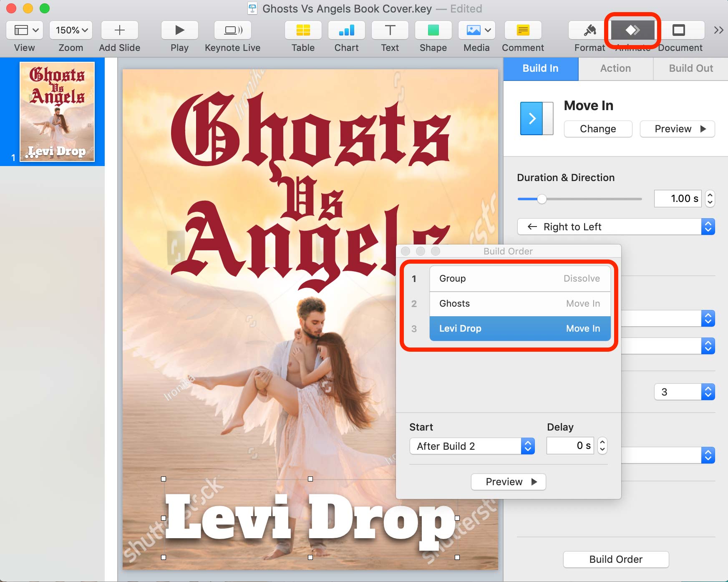
Task: Click the Shape insert icon
Action: click(433, 30)
